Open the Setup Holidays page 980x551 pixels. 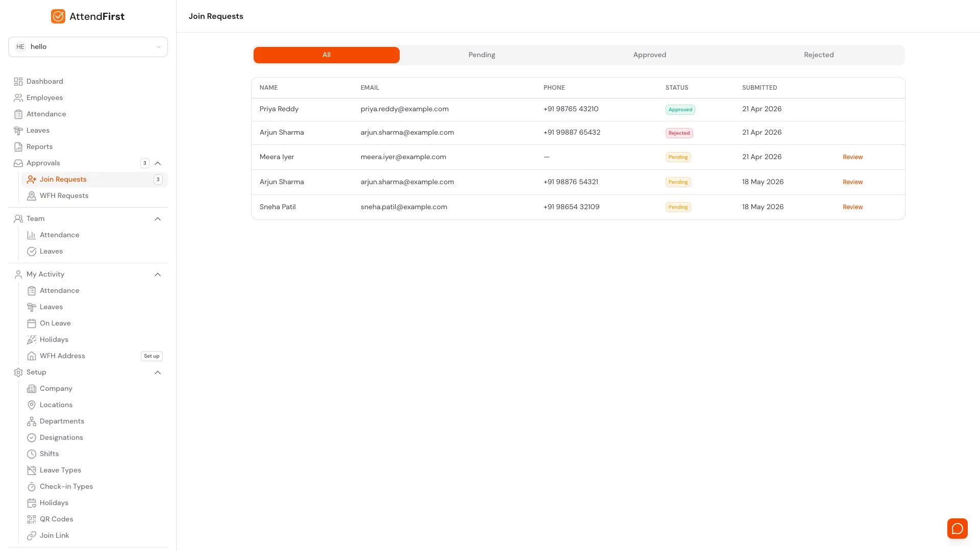tap(54, 503)
